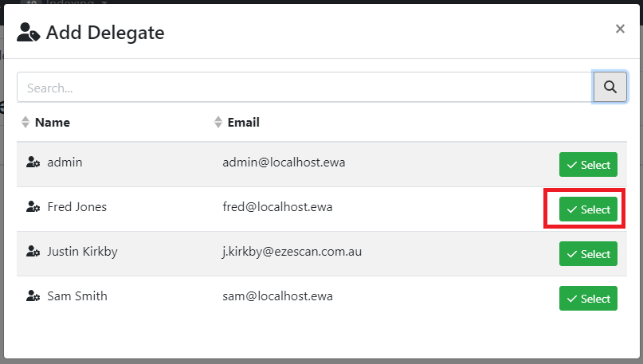Close the Add Delegate dialog
This screenshot has width=643, height=364.
[620, 29]
